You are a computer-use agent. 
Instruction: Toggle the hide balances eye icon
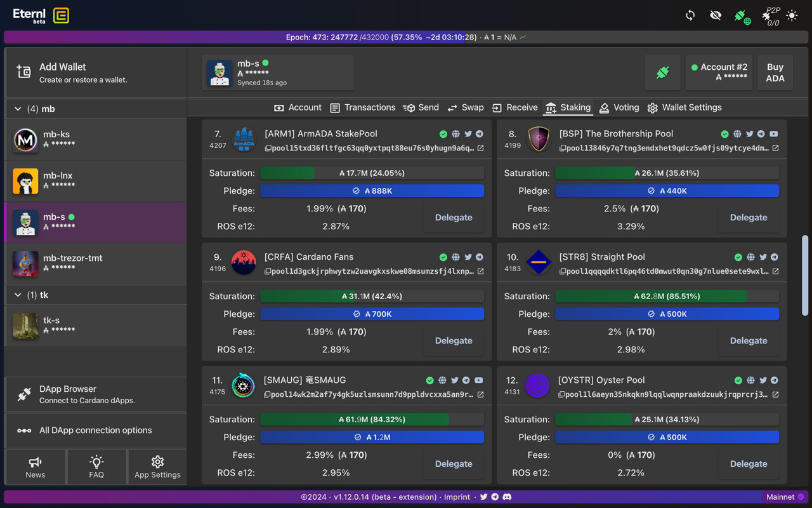click(x=716, y=15)
